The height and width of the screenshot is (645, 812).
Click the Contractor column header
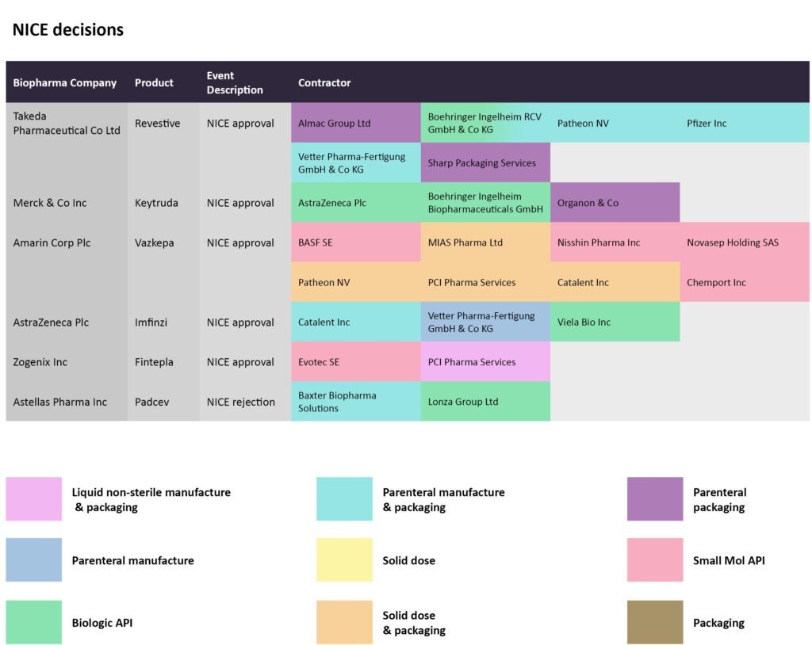point(324,82)
